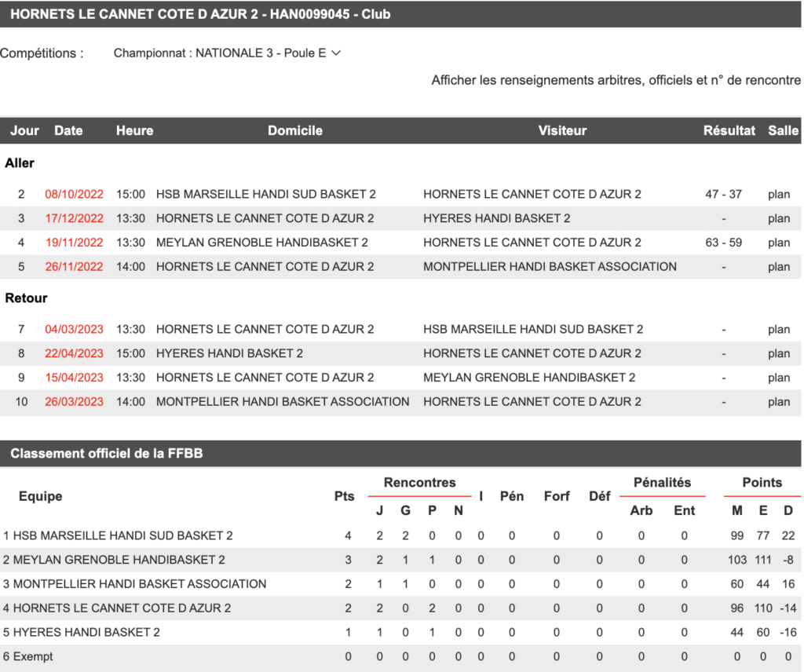Screen dimensions: 804x672
Task: Click the 'Résultat' column header
Action: pos(729,130)
